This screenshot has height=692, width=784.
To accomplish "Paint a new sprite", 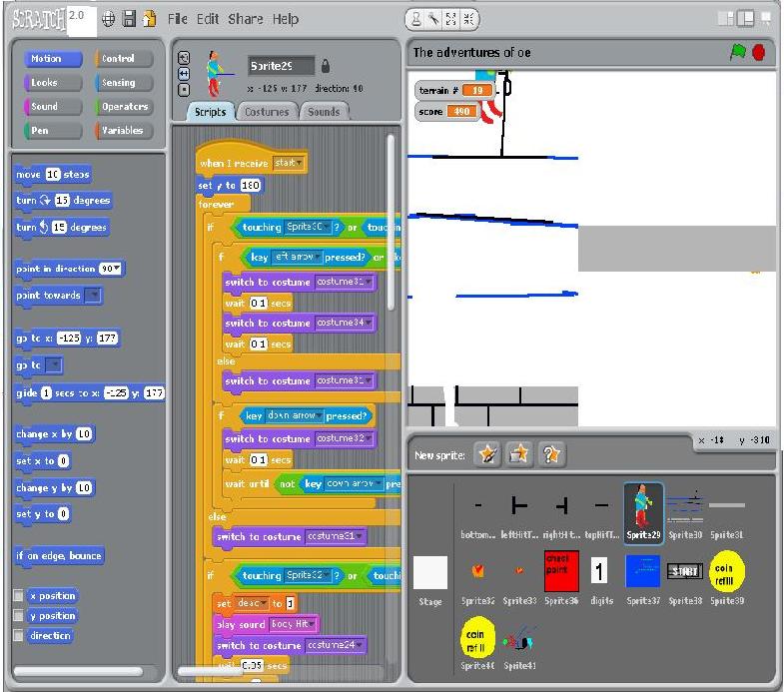I will click(487, 454).
